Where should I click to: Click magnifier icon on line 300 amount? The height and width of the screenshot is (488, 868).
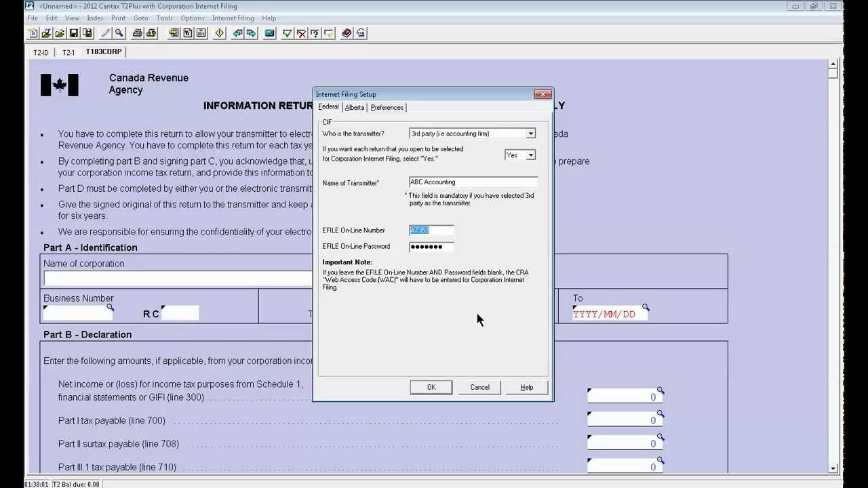coord(660,390)
